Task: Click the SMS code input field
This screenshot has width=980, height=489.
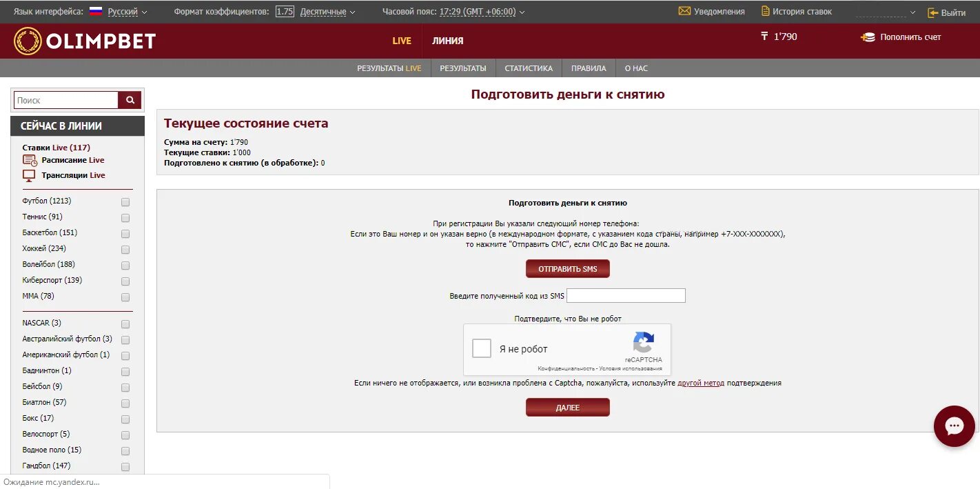Action: click(625, 295)
